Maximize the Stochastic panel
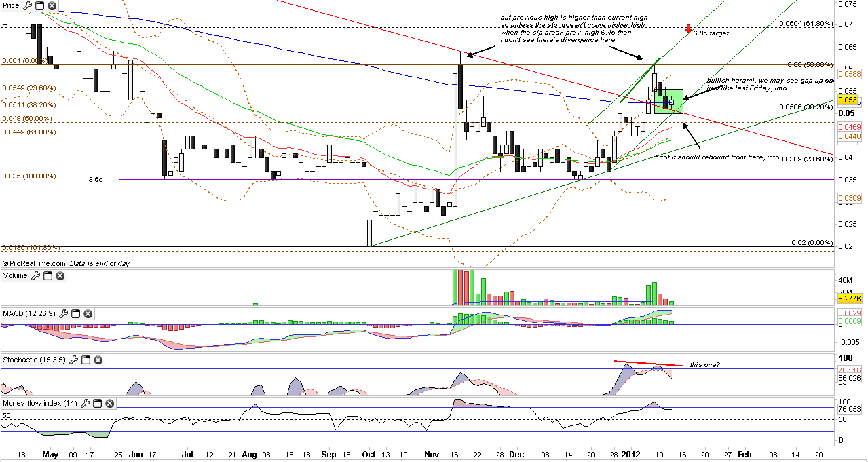Screen dimensions: 868x462 coord(87,360)
